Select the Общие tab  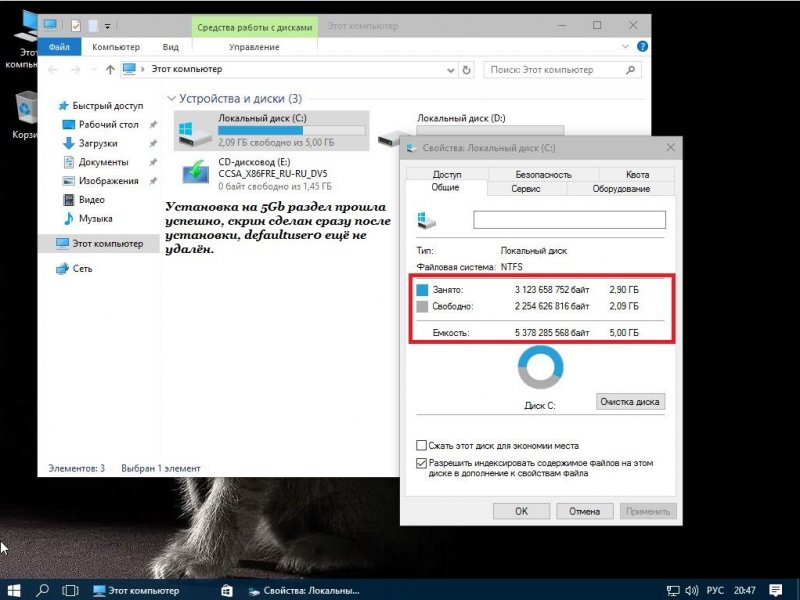click(445, 187)
